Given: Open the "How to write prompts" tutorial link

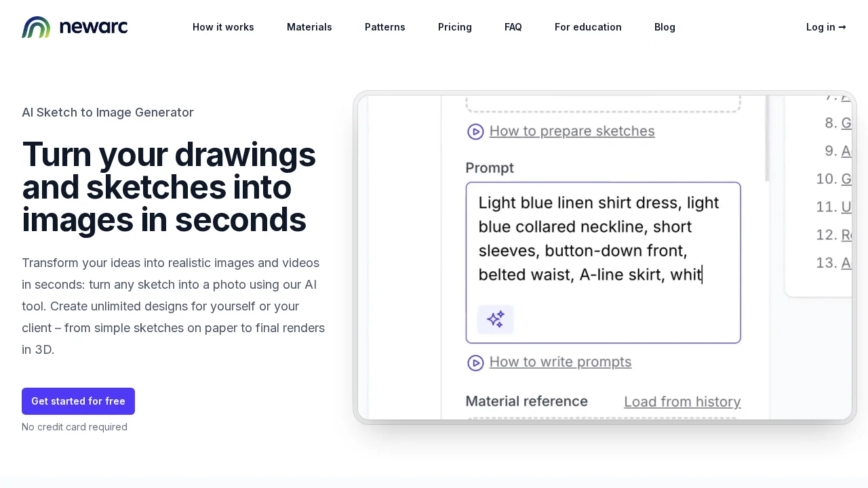Looking at the screenshot, I should 560,362.
